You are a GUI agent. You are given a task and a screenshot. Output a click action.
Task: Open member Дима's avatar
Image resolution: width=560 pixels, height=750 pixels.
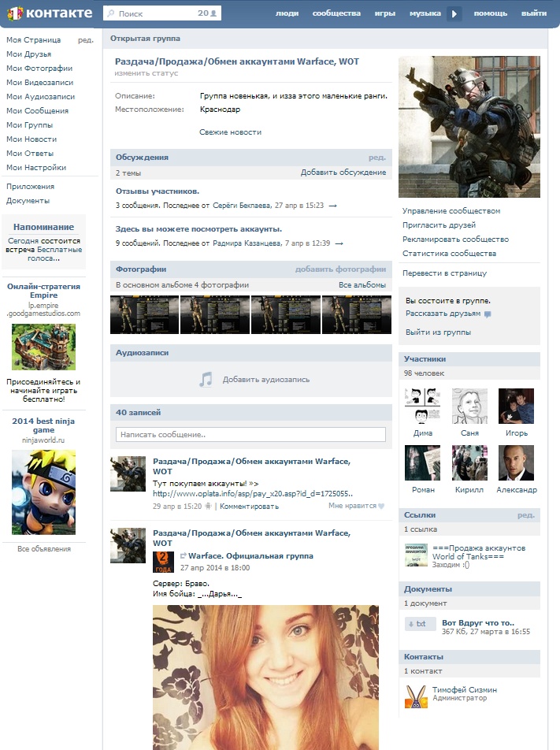(422, 406)
